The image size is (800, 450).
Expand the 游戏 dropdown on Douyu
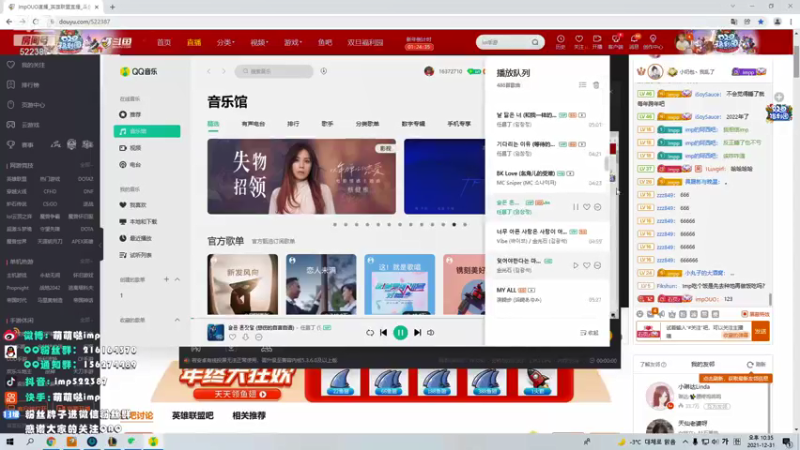pos(293,42)
